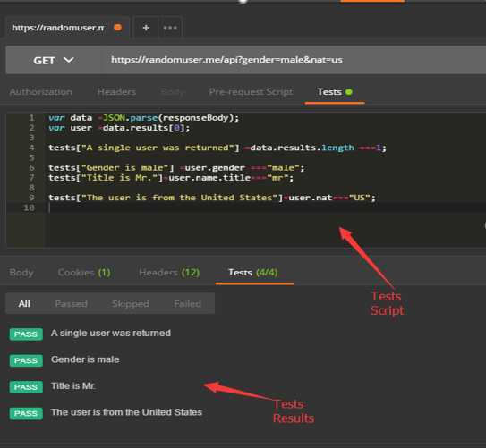Click script line 4 single user test
Screen dimensions: 486x448
(x=217, y=148)
